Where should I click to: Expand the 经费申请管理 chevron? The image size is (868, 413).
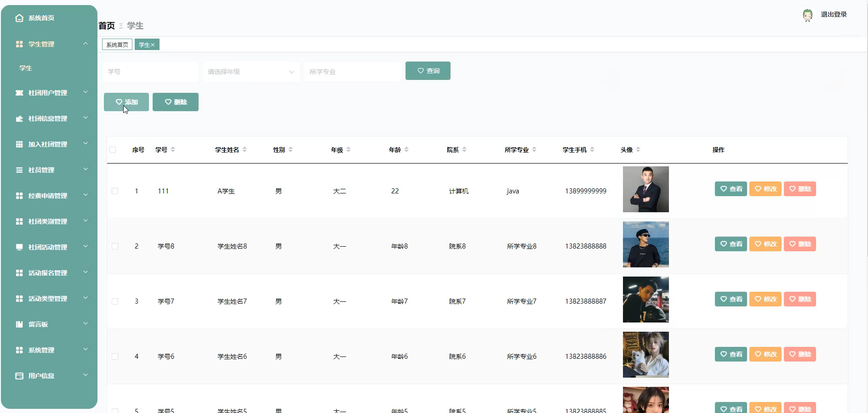(86, 195)
